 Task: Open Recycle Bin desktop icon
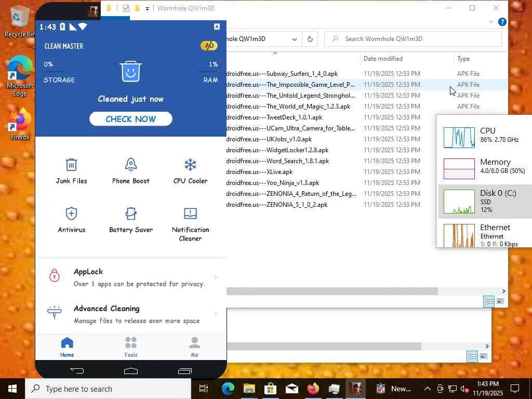(x=19, y=21)
